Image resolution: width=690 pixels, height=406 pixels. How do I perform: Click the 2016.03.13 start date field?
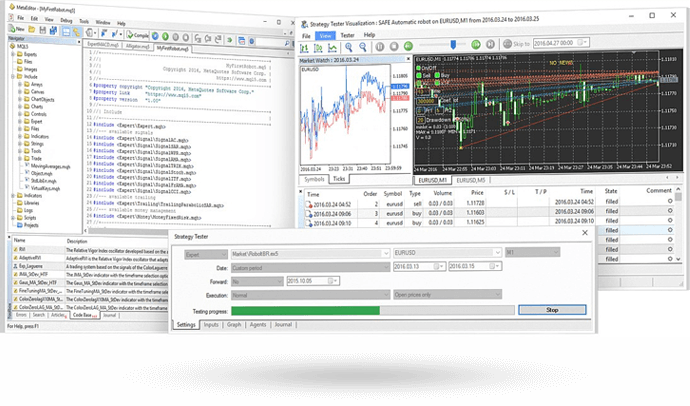tap(419, 267)
